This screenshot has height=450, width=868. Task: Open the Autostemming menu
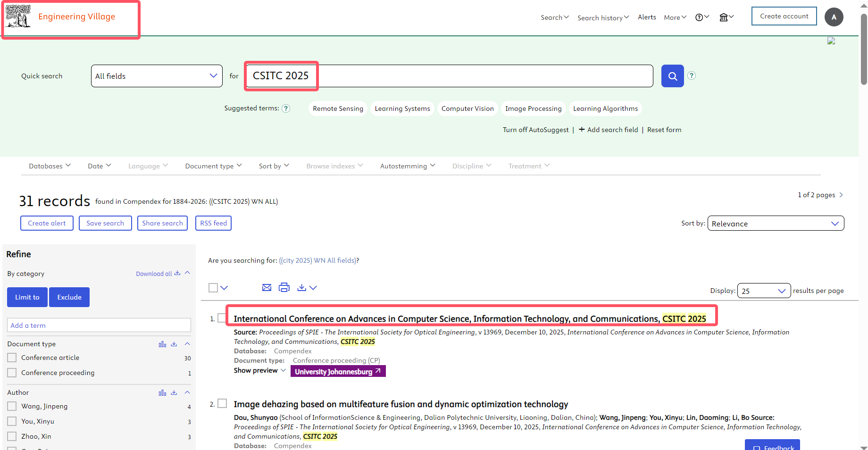pyautogui.click(x=408, y=166)
